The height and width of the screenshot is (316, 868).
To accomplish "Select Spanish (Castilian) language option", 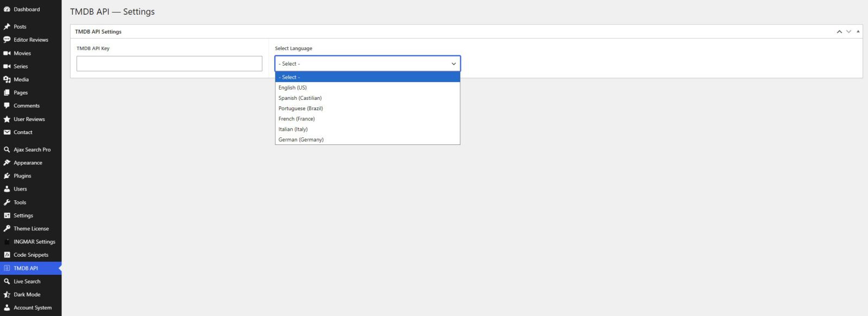I will (x=368, y=98).
